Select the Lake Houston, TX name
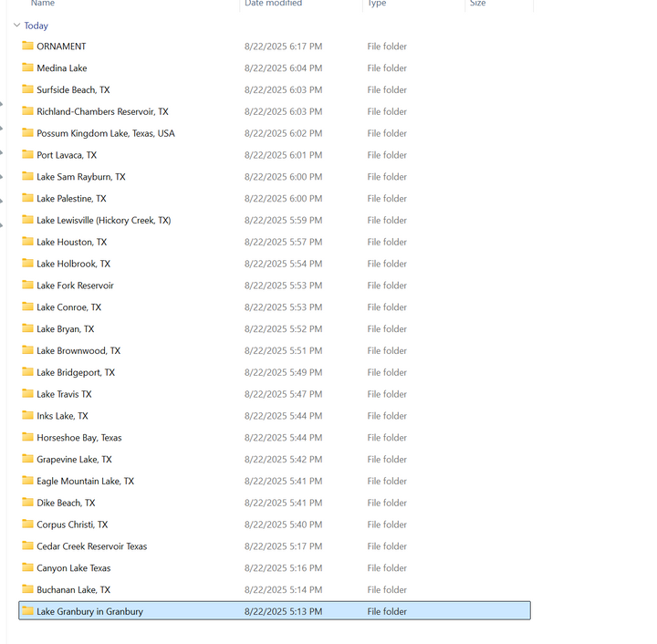 pyautogui.click(x=72, y=243)
